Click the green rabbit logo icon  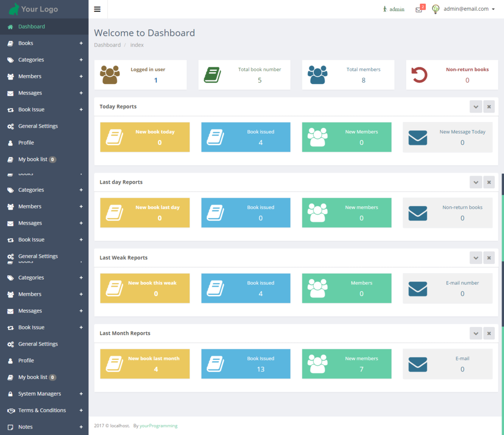pos(14,9)
